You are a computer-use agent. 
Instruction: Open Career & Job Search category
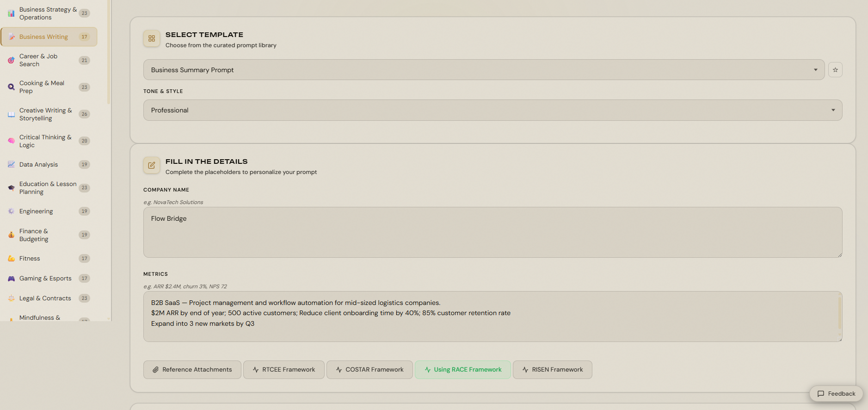tap(49, 60)
